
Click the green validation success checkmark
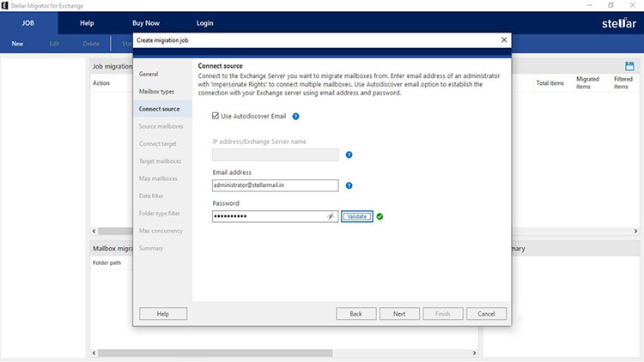click(x=380, y=216)
